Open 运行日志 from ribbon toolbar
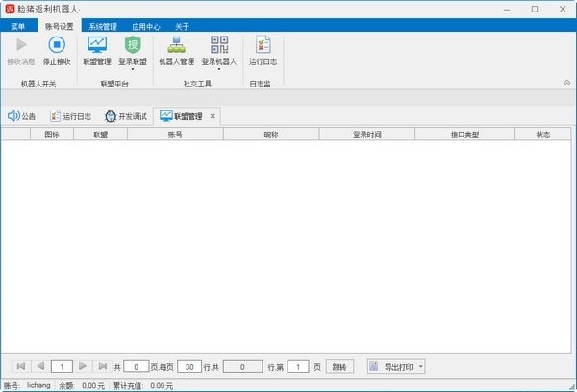 [x=263, y=52]
